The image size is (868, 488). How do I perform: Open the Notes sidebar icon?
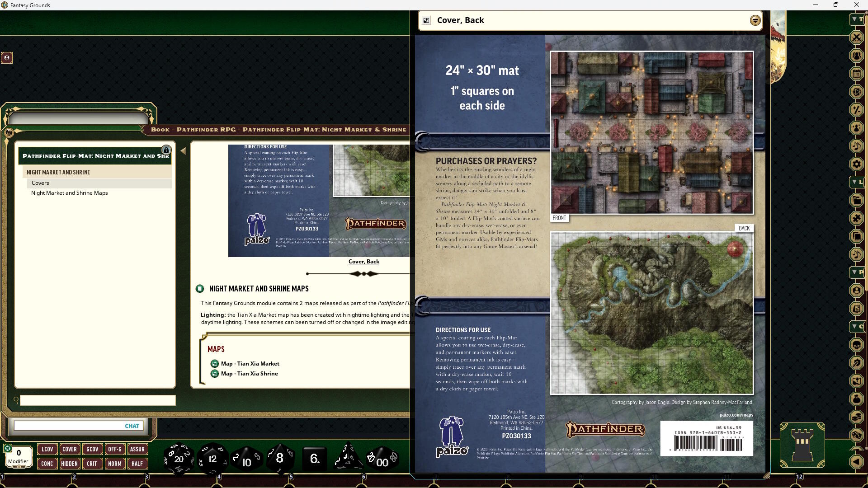click(857, 309)
